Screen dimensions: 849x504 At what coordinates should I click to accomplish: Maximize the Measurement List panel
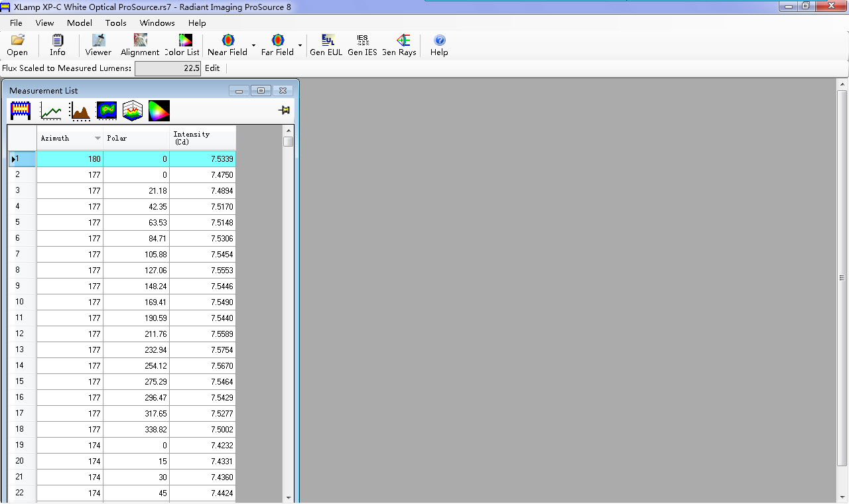point(261,90)
